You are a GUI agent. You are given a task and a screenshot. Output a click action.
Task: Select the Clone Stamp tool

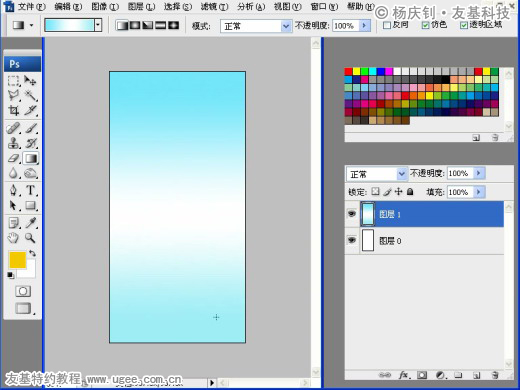[13, 143]
